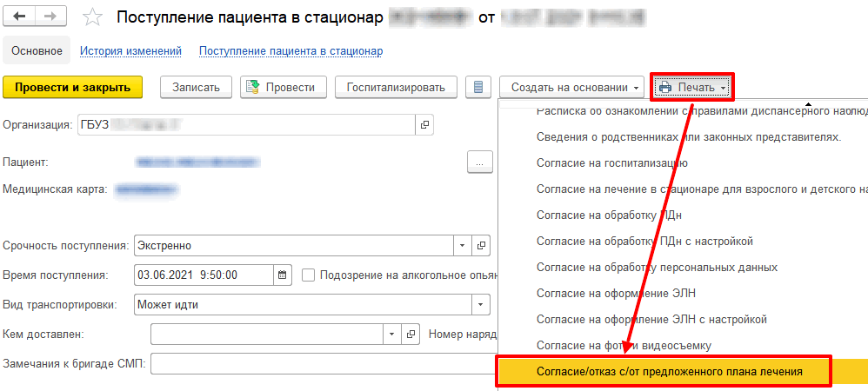Add document to favorites with star
The image size is (868, 391).
(x=94, y=18)
